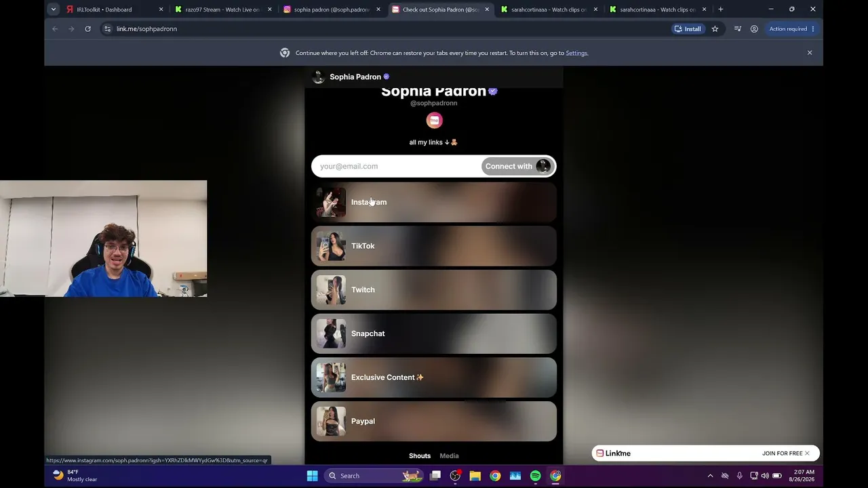The image size is (868, 488).
Task: Switch to the Shouts tab
Action: click(420, 456)
